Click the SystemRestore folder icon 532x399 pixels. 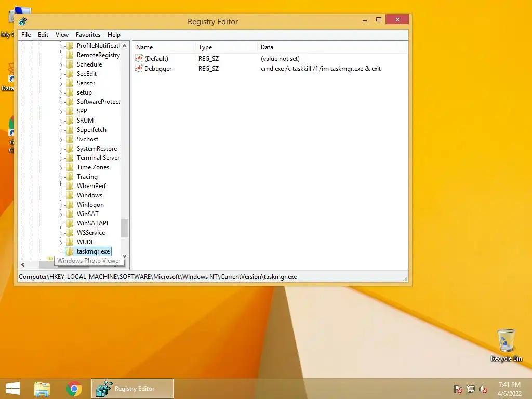[x=70, y=149]
